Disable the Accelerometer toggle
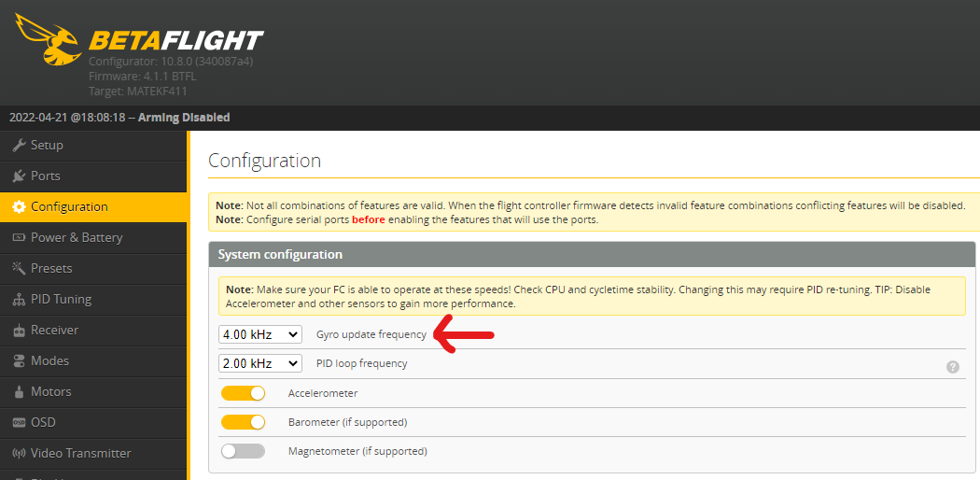Screen dimensions: 980x480 coord(243,393)
